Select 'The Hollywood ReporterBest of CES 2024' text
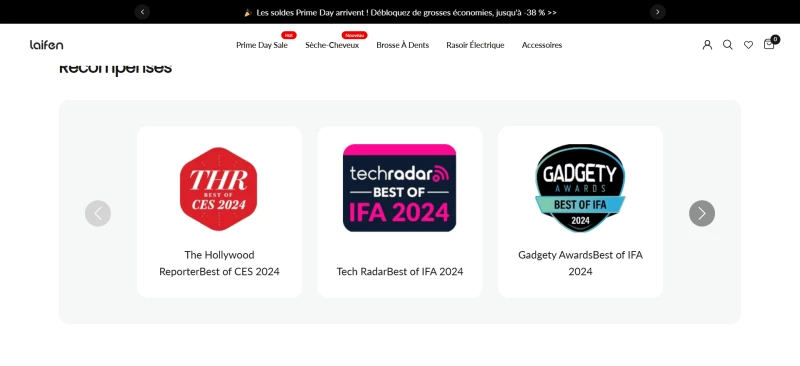The height and width of the screenshot is (366, 800). point(219,263)
